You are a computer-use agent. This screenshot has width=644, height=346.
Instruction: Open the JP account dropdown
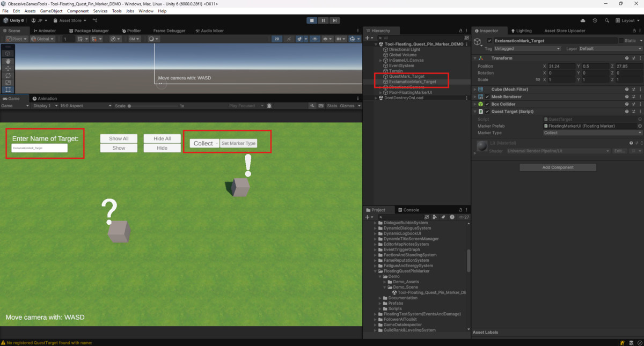pyautogui.click(x=39, y=20)
